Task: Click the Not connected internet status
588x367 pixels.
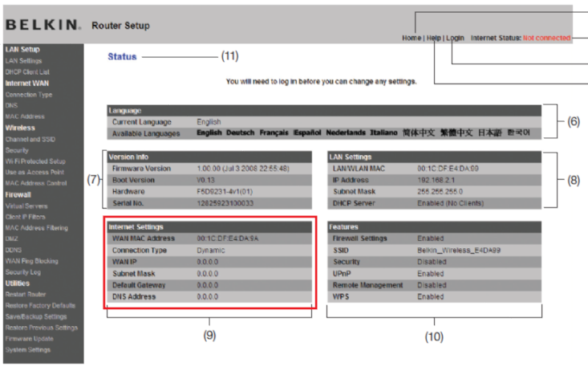Action: pyautogui.click(x=546, y=38)
